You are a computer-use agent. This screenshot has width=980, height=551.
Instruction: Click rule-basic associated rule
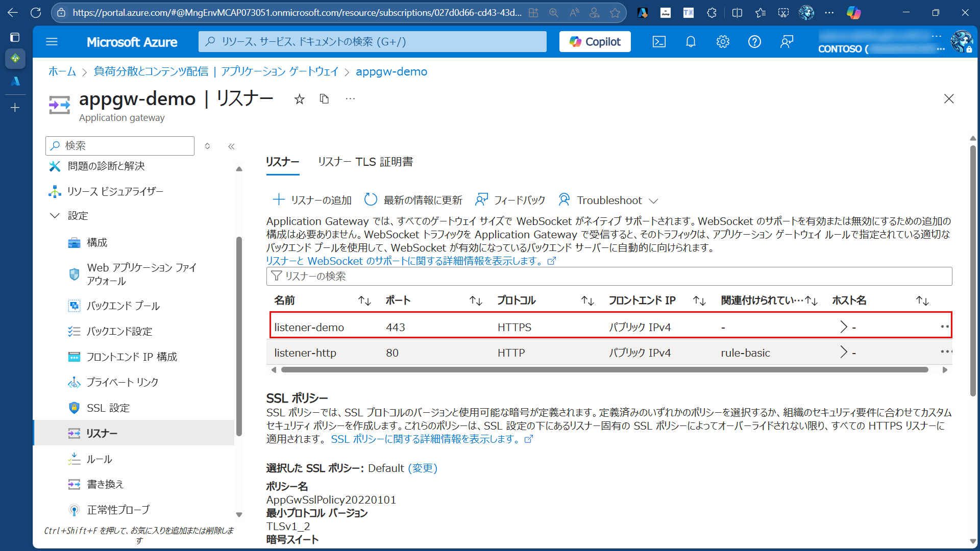(745, 353)
